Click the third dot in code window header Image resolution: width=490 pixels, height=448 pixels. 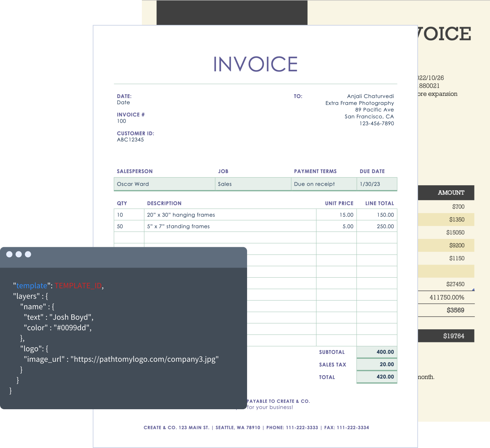coord(28,254)
